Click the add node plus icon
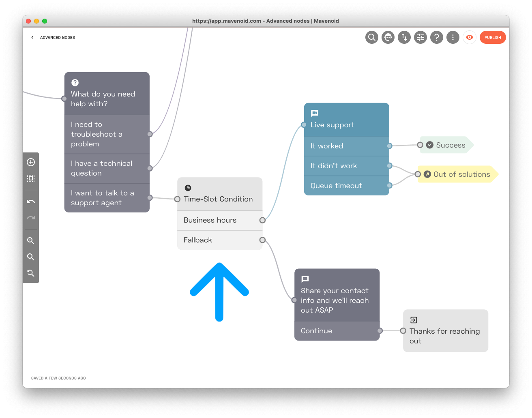This screenshot has height=418, width=532. pos(31,162)
